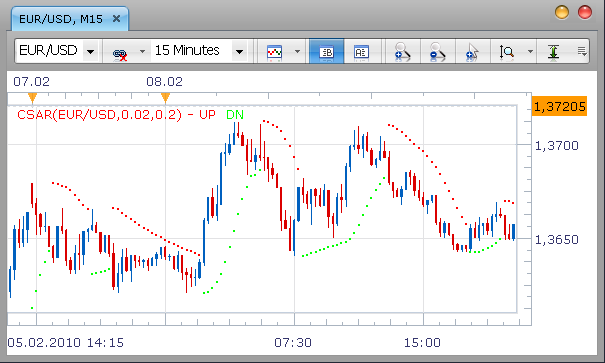Open the toolbar overflow options menu
This screenshot has width=605, height=363.
coord(582,51)
